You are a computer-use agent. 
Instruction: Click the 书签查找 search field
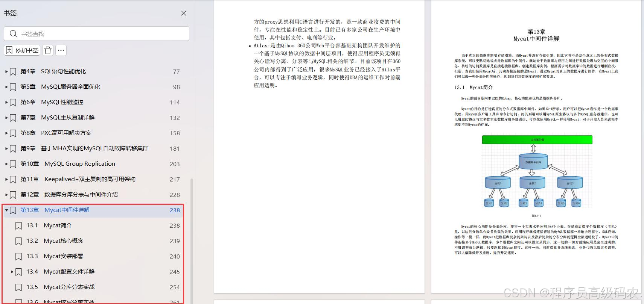click(96, 34)
